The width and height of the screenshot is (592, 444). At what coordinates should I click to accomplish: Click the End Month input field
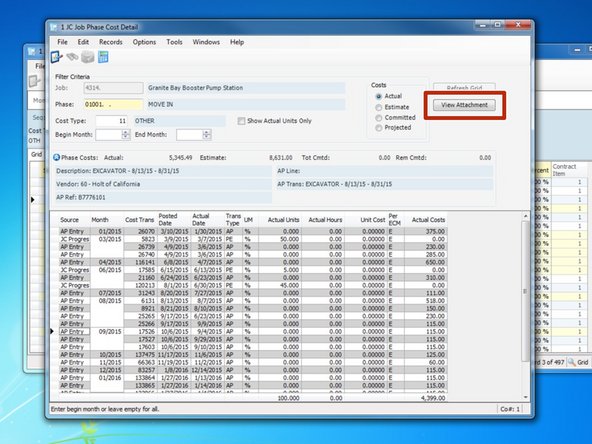[190, 134]
